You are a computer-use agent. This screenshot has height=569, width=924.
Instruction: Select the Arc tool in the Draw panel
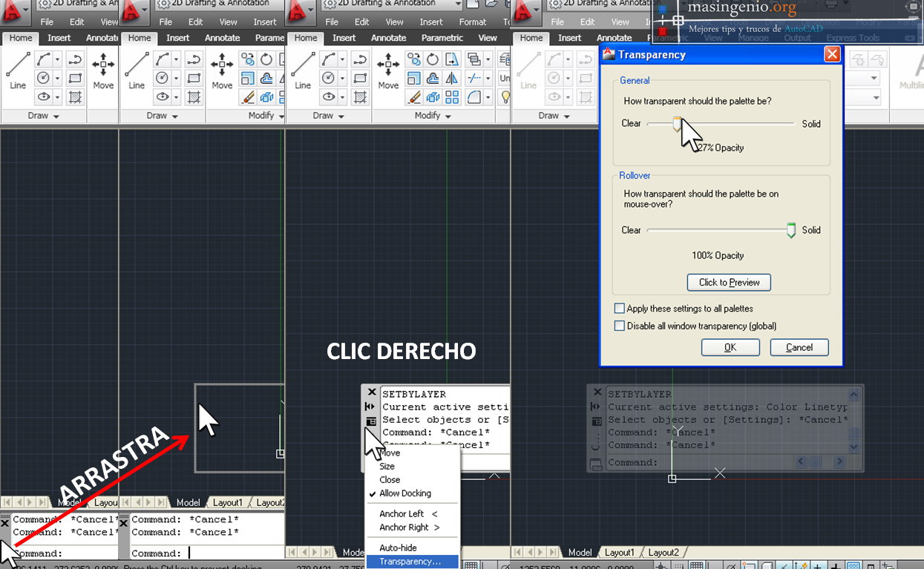click(328, 59)
